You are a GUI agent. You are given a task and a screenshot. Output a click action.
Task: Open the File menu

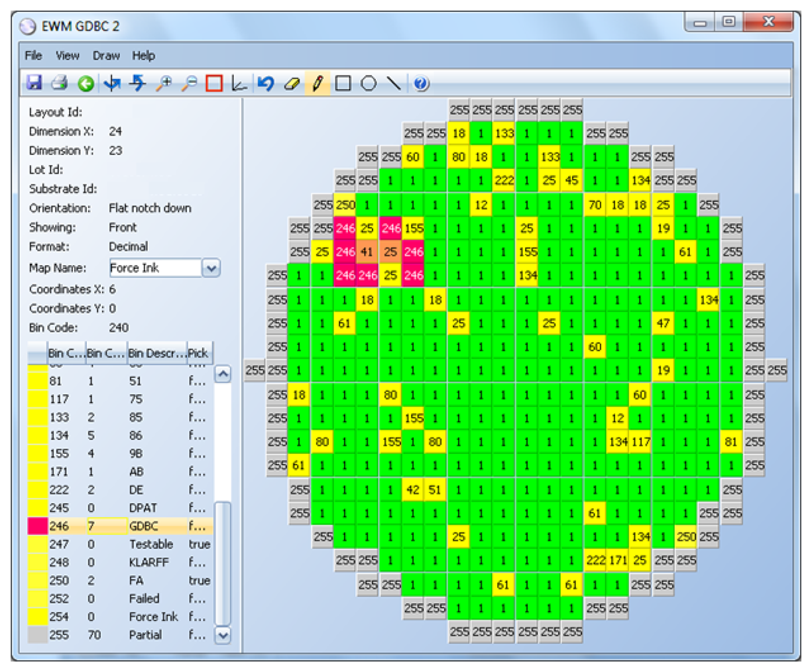pos(33,56)
